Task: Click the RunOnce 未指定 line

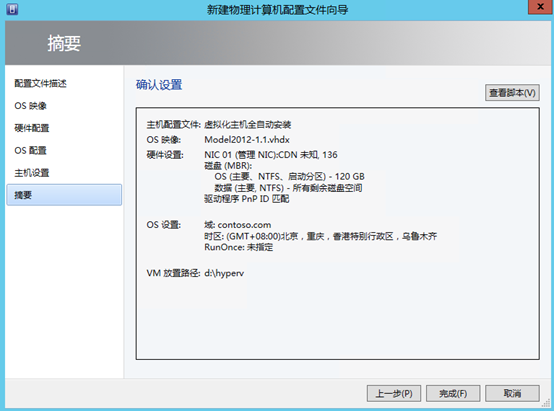Action: [x=238, y=247]
